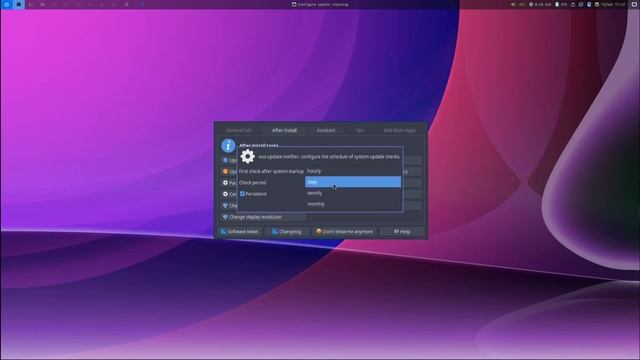Screen dimensions: 640x360
Task: Click the gear icon in update-notifier dialog
Action: (248, 156)
